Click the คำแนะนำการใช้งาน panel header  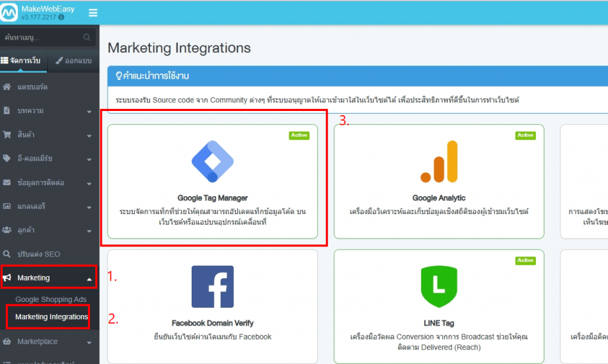point(358,76)
